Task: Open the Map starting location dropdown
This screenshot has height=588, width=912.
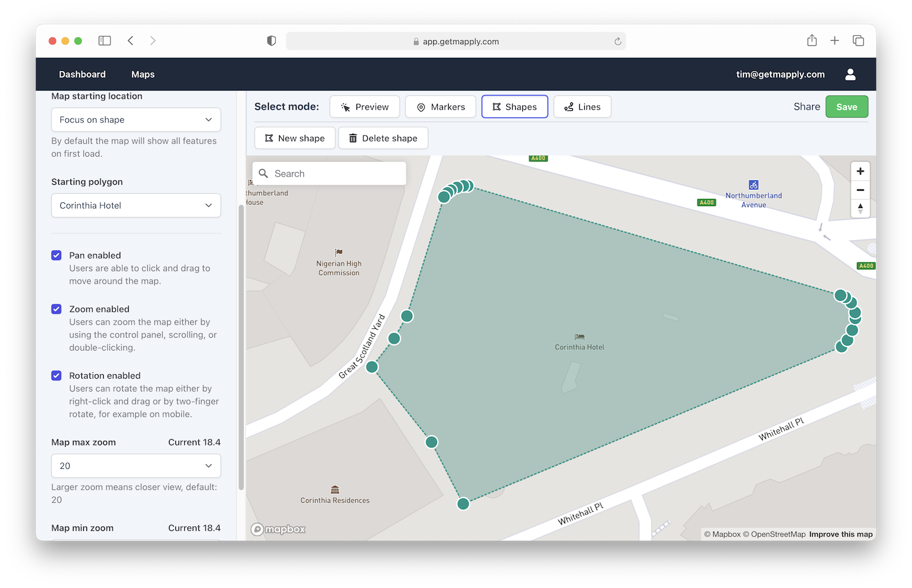Action: coord(136,120)
